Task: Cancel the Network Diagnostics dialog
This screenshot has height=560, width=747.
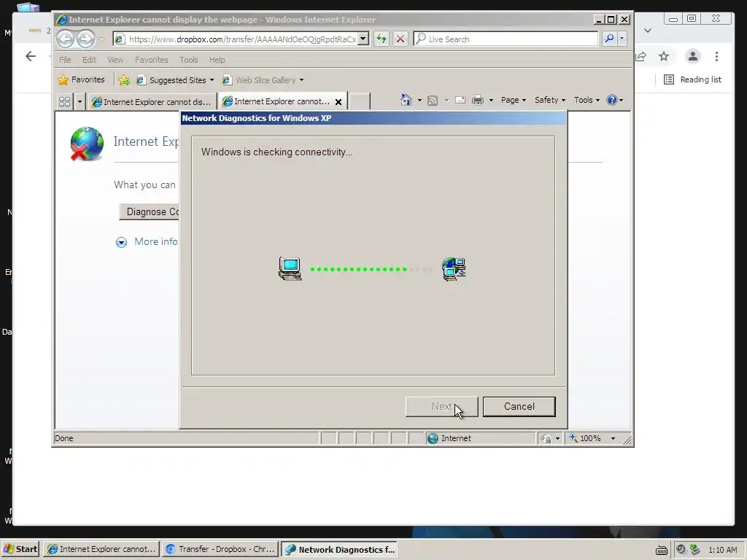Action: [x=519, y=407]
